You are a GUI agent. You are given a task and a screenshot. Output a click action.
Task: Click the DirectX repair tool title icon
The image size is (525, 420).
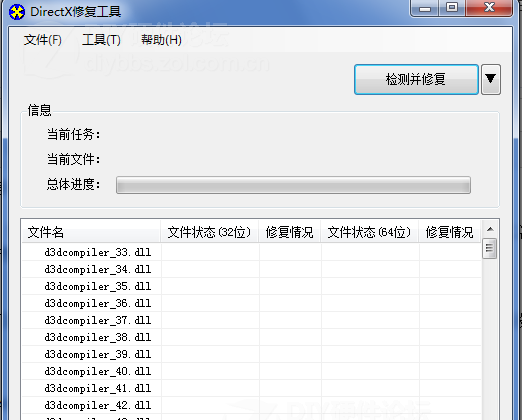tap(16, 12)
